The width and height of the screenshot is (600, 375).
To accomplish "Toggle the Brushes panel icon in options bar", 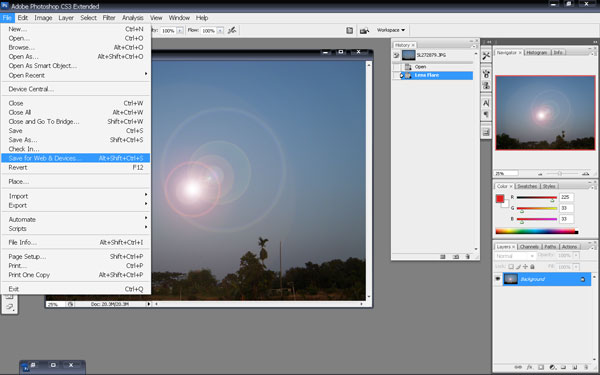I will point(349,30).
